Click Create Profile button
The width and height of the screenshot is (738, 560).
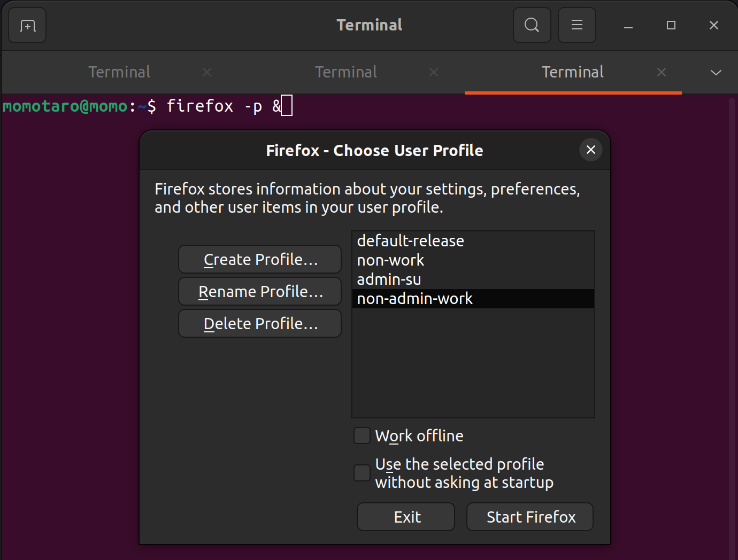(x=260, y=259)
